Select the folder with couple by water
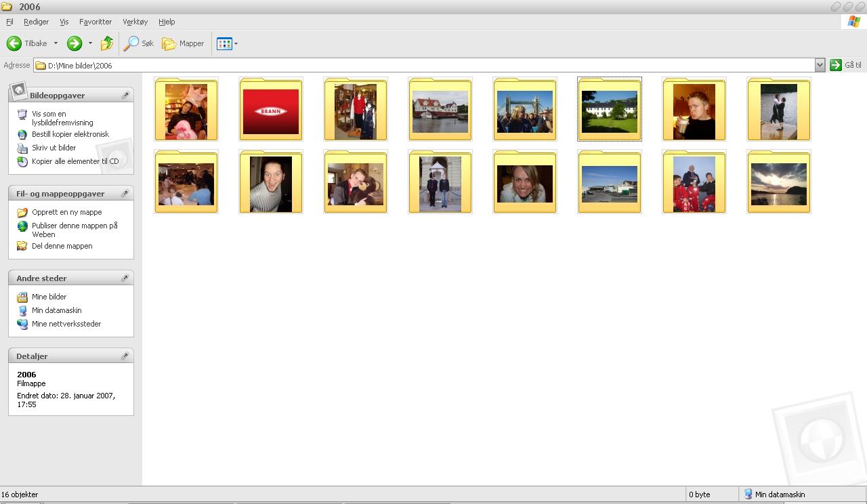Image resolution: width=867 pixels, height=504 pixels. 779,109
